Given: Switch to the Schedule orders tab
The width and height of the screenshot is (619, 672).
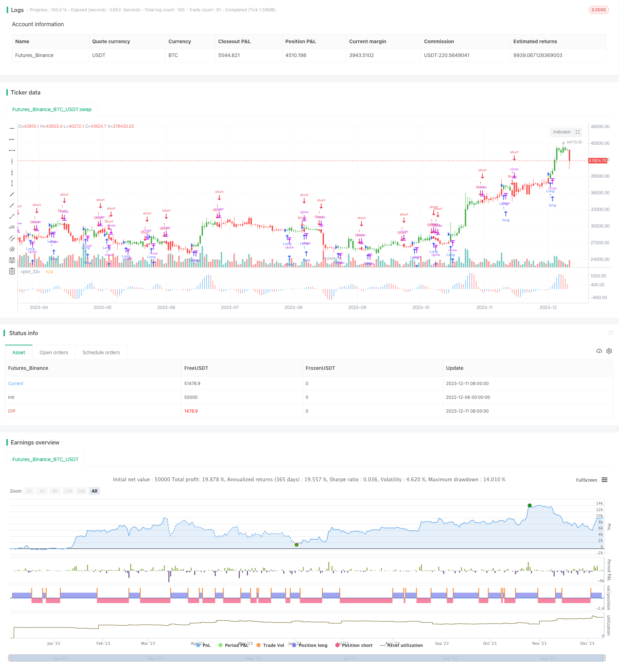Looking at the screenshot, I should [x=101, y=352].
